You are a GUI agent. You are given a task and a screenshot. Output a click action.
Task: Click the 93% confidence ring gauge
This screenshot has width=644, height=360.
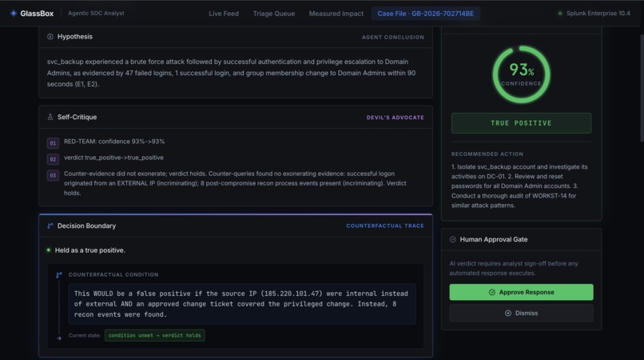pos(521,74)
